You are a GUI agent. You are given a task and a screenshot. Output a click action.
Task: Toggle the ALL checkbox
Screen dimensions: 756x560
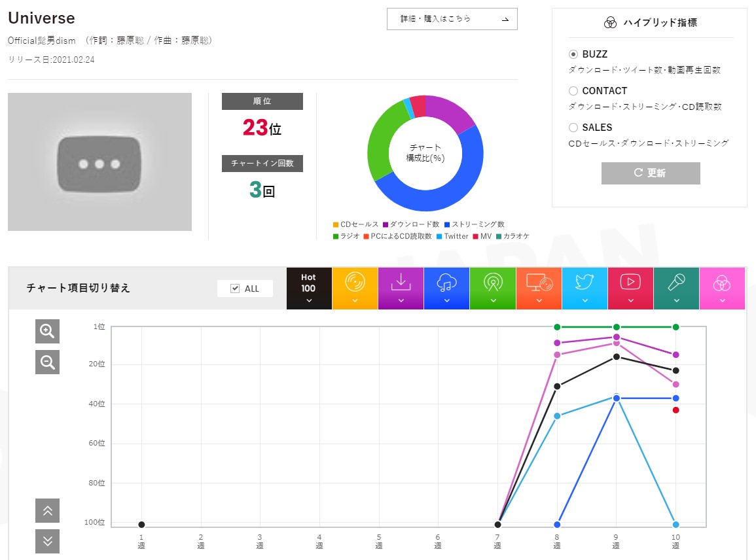click(235, 289)
